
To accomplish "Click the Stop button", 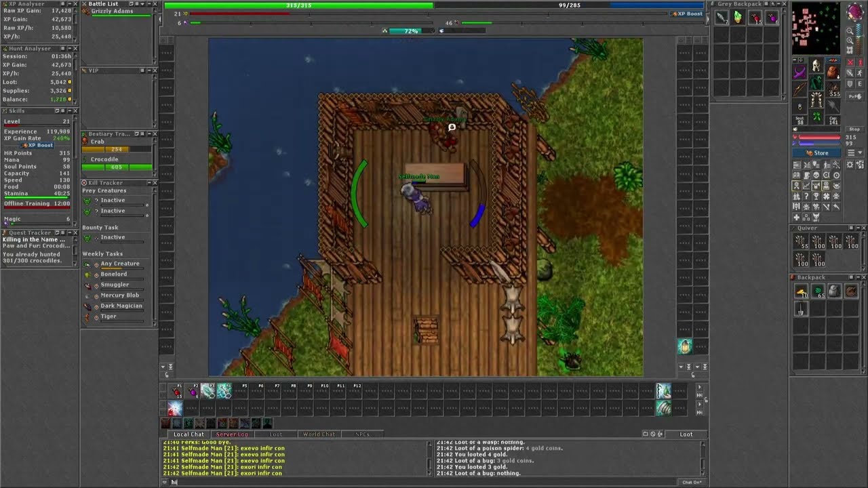I will 854,129.
